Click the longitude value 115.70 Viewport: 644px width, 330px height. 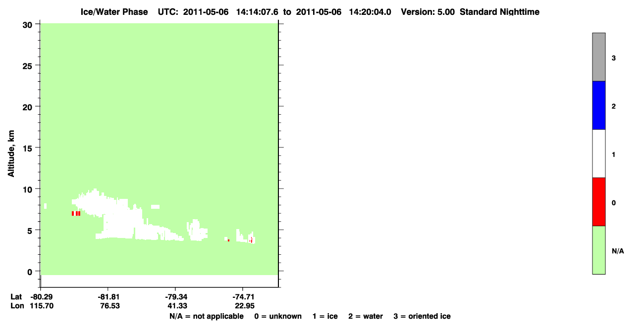42,306
